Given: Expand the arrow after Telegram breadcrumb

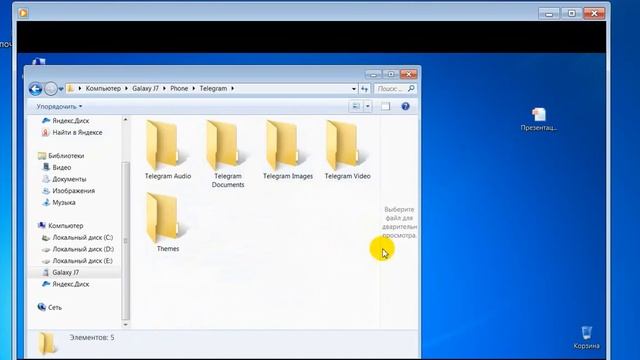Looking at the screenshot, I should coord(233,88).
